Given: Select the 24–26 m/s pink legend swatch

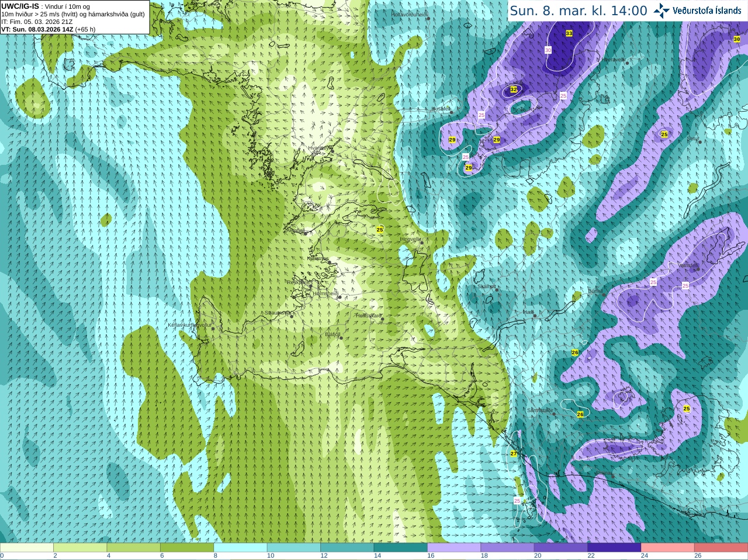Looking at the screenshot, I should (668, 548).
